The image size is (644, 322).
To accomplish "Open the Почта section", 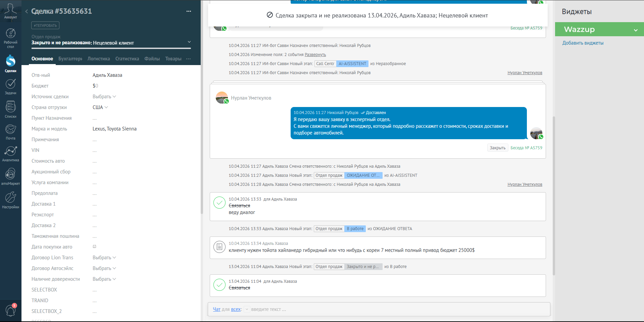I will 10,132.
